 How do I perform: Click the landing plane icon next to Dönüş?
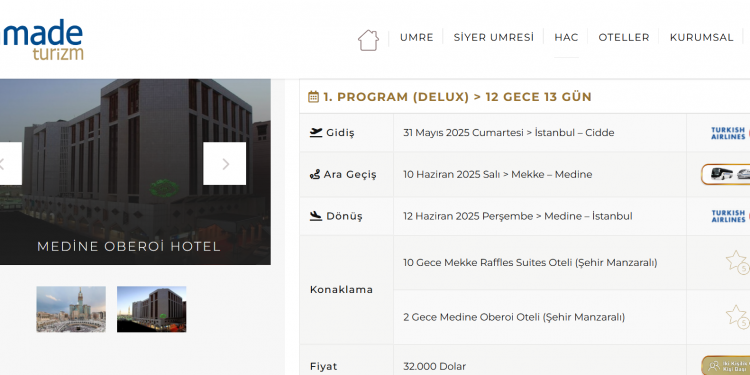316,216
